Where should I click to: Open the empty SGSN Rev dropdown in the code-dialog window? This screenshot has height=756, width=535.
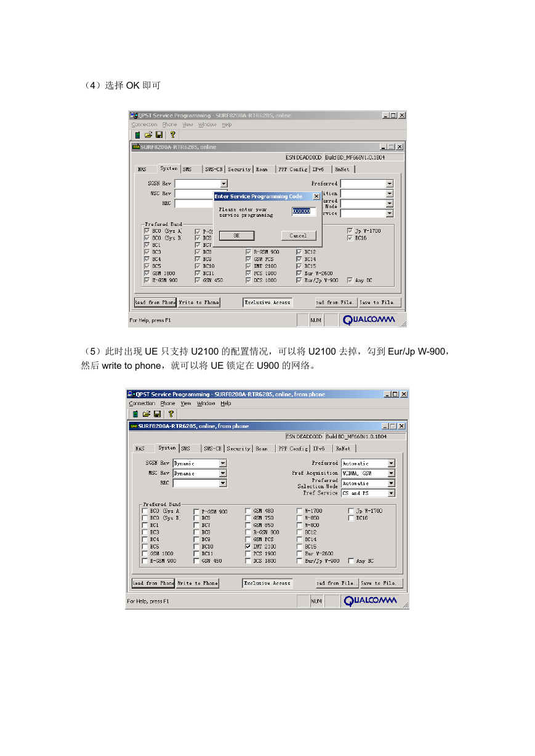click(224, 183)
